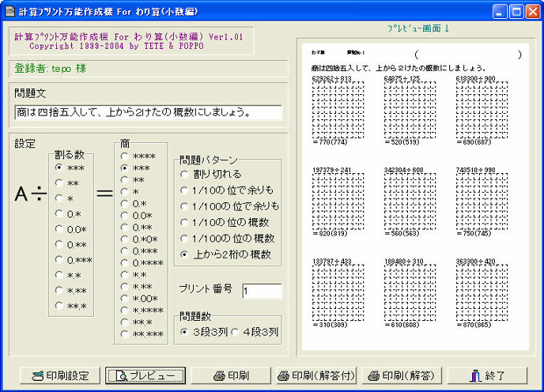Select 商 option *.*

[134, 275]
